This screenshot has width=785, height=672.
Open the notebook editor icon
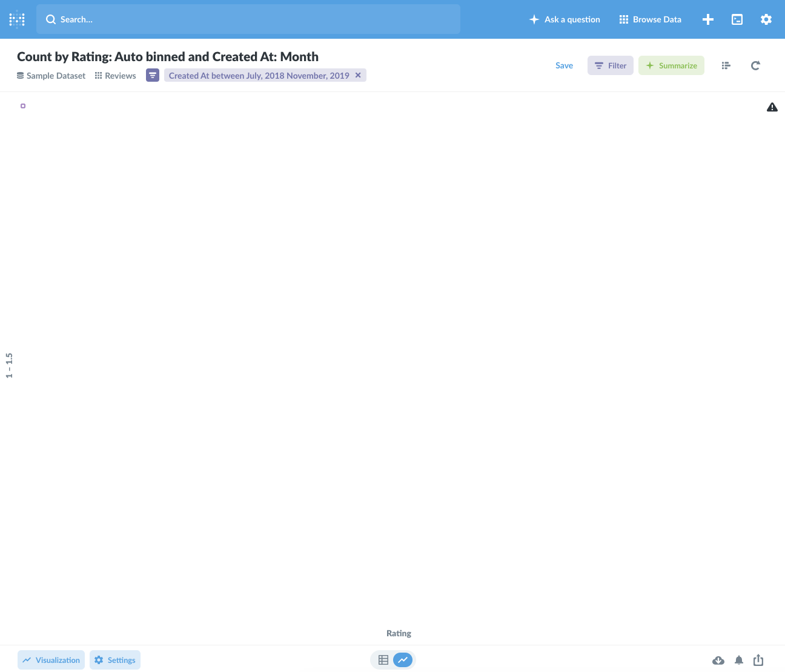[726, 65]
